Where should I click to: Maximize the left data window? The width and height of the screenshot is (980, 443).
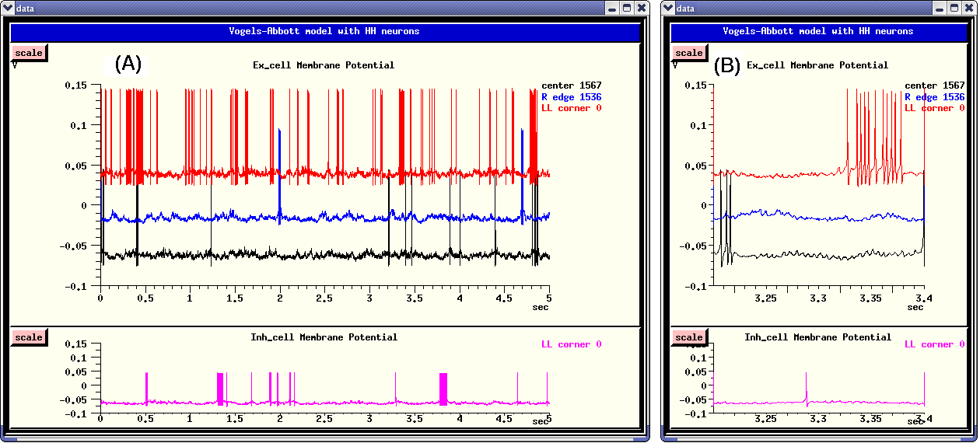point(627,8)
